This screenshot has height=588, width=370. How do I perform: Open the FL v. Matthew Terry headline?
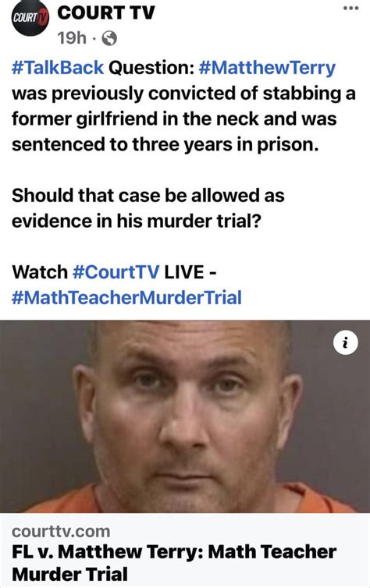pyautogui.click(x=174, y=562)
